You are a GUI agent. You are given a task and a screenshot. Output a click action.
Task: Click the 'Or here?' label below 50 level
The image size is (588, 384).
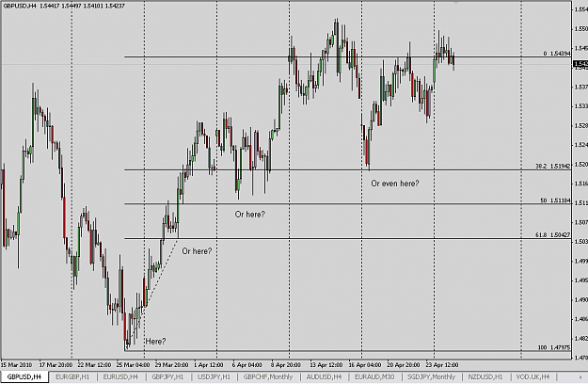(249, 215)
